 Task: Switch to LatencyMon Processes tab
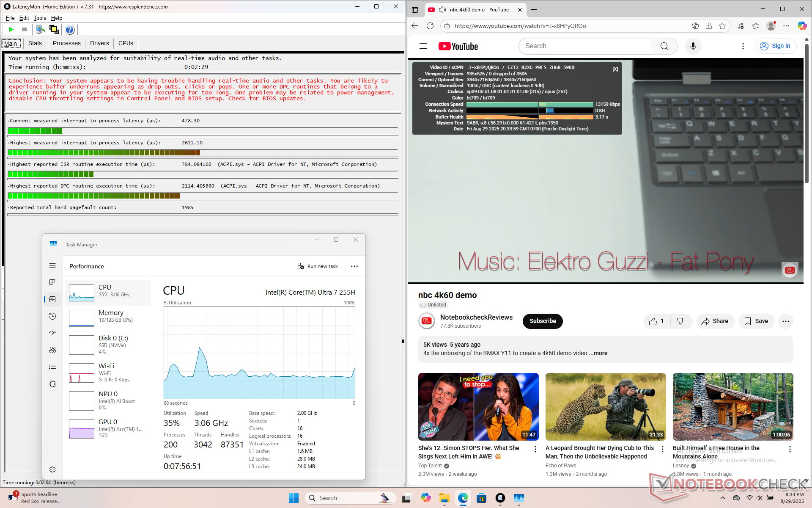(x=66, y=43)
